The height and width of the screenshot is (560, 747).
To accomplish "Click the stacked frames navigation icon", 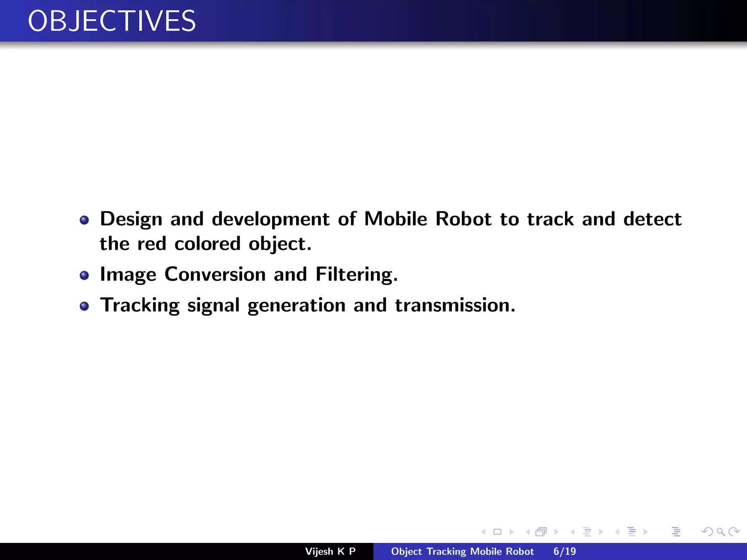I will click(x=541, y=532).
